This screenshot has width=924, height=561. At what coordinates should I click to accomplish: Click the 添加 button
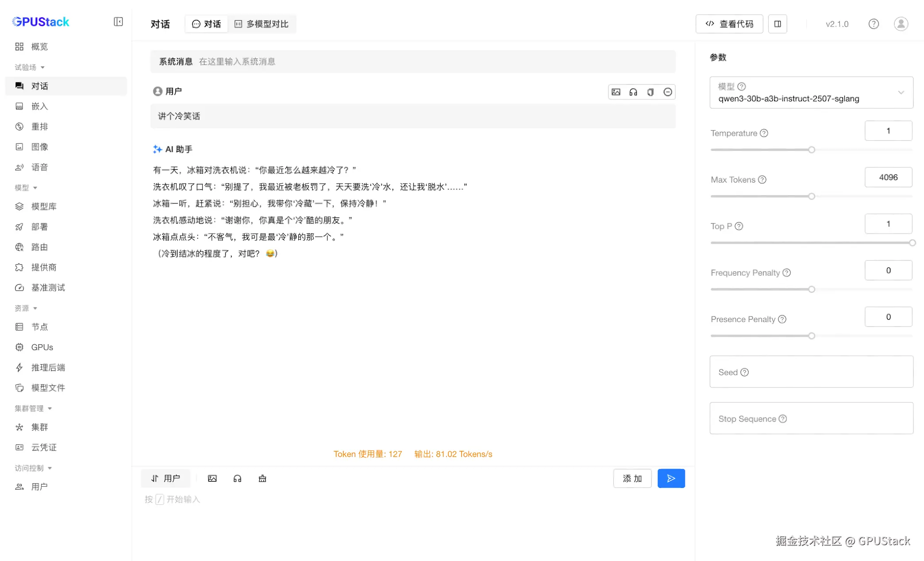632,478
